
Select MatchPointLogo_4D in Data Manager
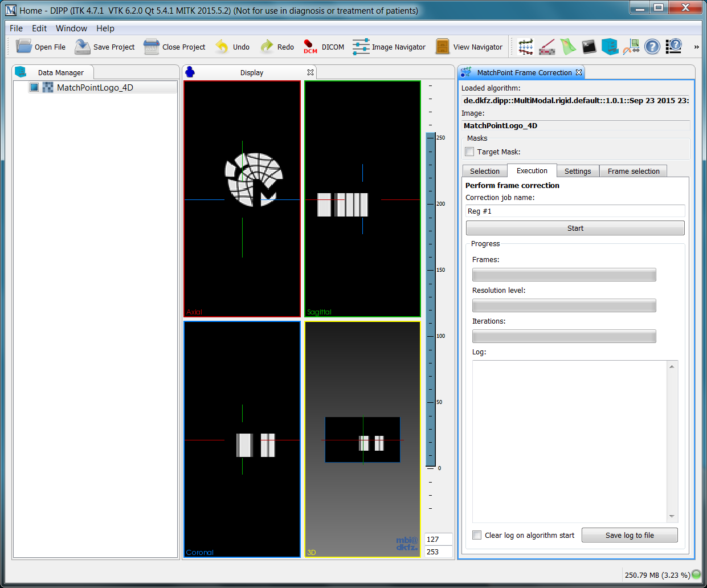(x=95, y=87)
